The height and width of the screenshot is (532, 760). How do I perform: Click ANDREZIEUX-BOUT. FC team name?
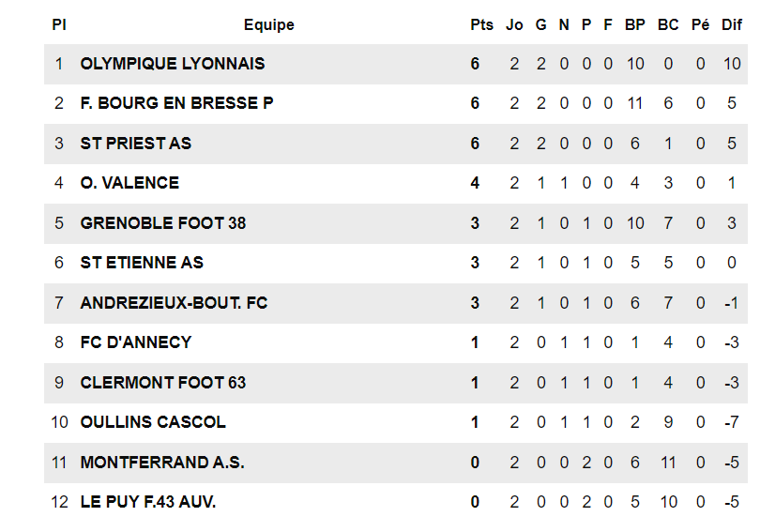pyautogui.click(x=174, y=303)
